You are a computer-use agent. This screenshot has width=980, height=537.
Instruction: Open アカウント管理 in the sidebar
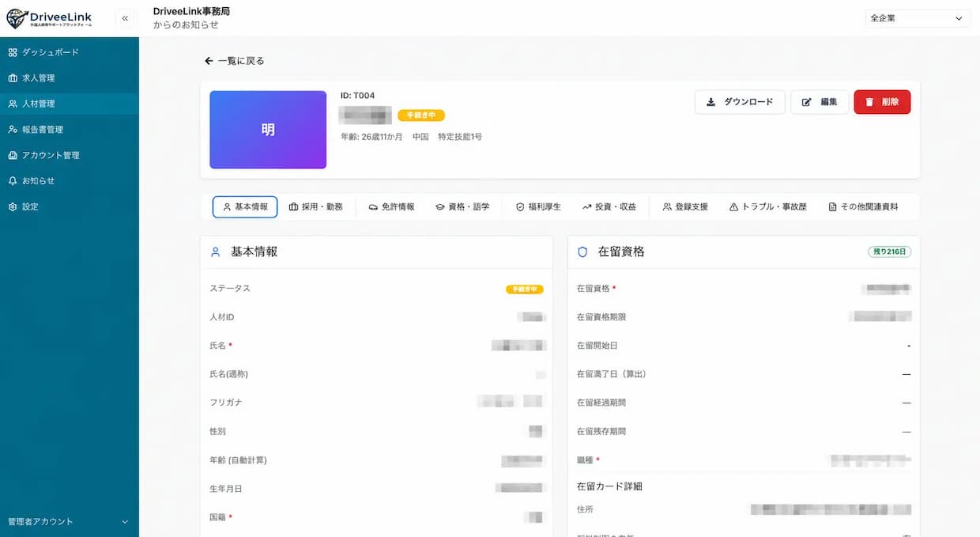(70, 155)
